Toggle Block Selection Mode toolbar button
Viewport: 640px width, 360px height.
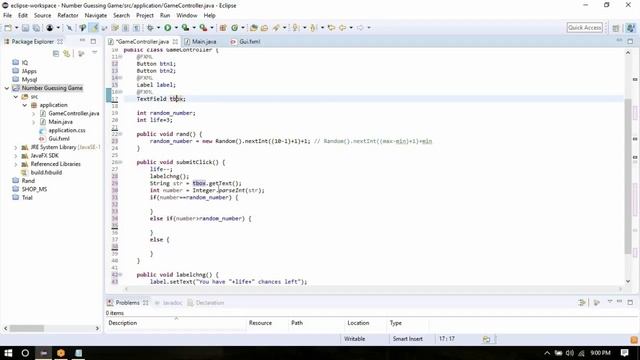[126, 28]
